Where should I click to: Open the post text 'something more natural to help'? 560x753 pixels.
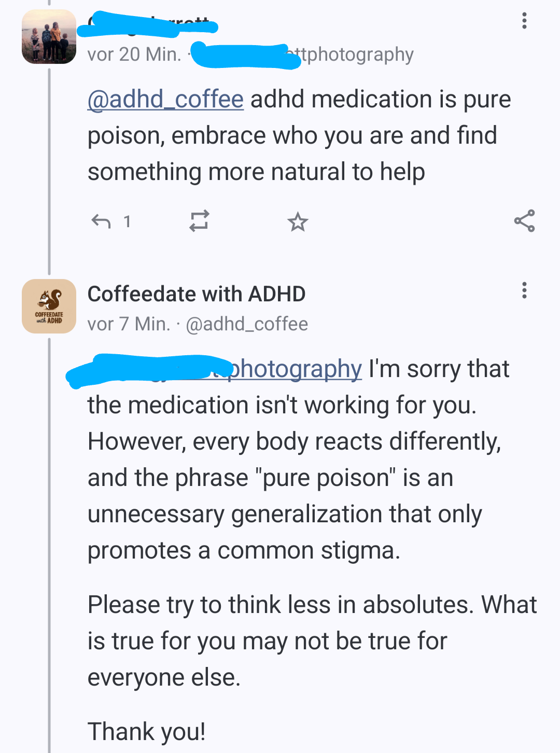tap(256, 172)
